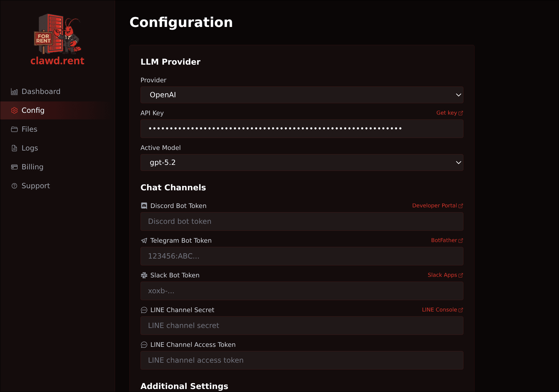Open the Logs document icon
Image resolution: width=559 pixels, height=392 pixels.
[14, 148]
